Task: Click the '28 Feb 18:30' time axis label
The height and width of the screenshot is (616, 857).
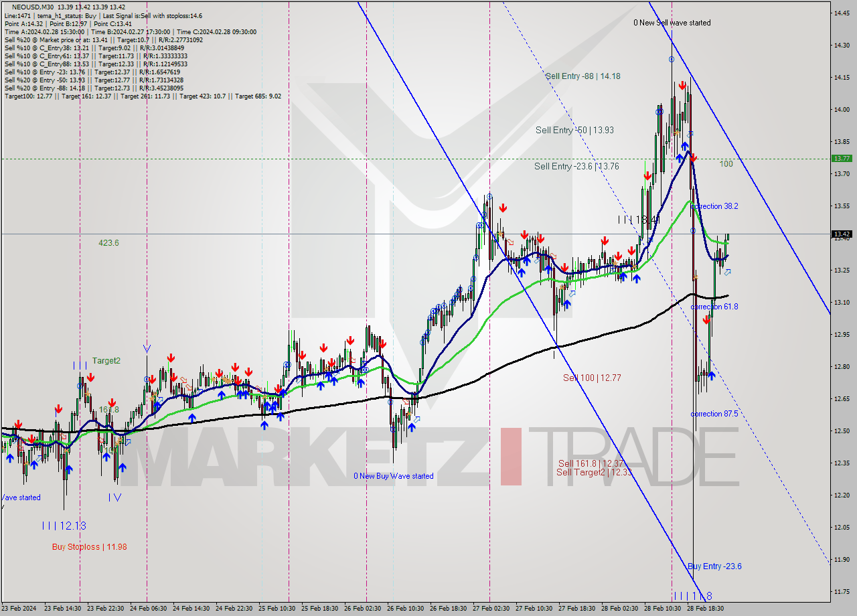Action: click(x=704, y=609)
